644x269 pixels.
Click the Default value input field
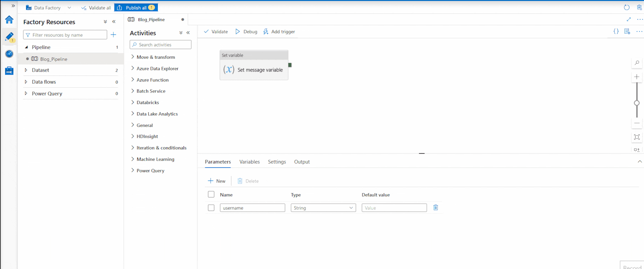tap(394, 208)
